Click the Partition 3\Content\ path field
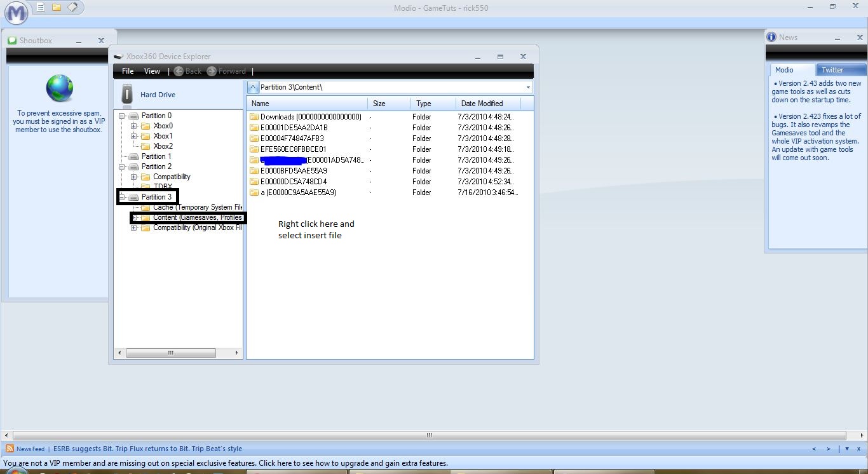868x474 pixels. click(391, 87)
